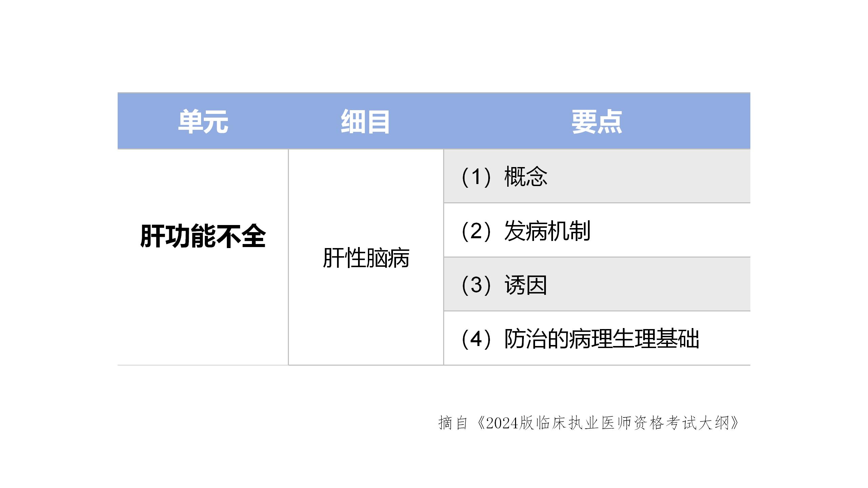Viewport: 868px width, 488px height.
Task: Click the 要点 column header
Action: pyautogui.click(x=597, y=122)
